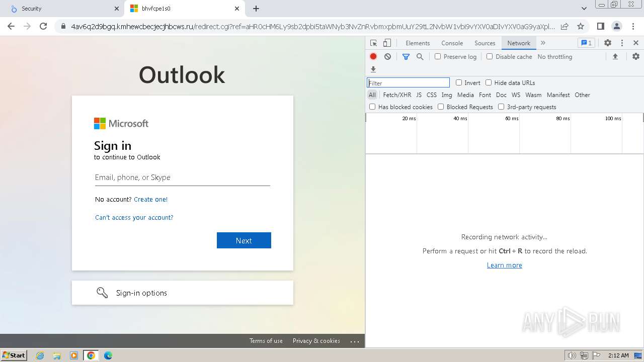Open DevTools settings gear
The width and height of the screenshot is (644, 362).
608,43
